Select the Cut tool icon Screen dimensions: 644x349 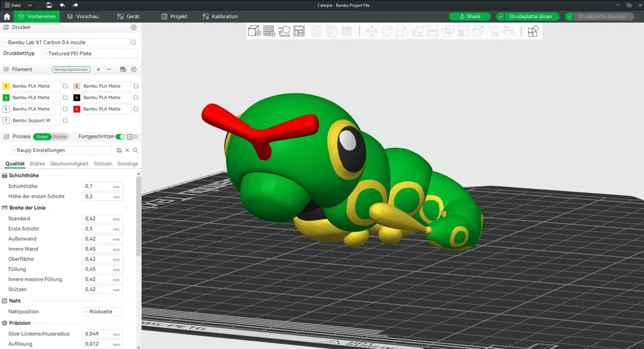433,31
